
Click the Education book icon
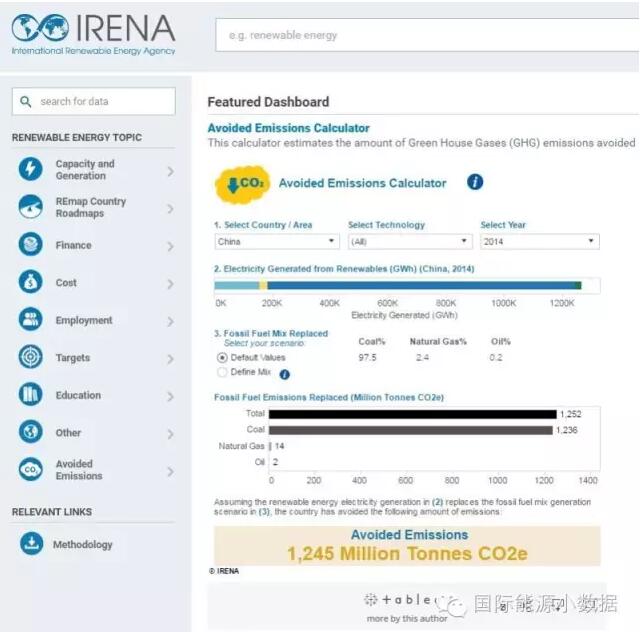[x=31, y=395]
